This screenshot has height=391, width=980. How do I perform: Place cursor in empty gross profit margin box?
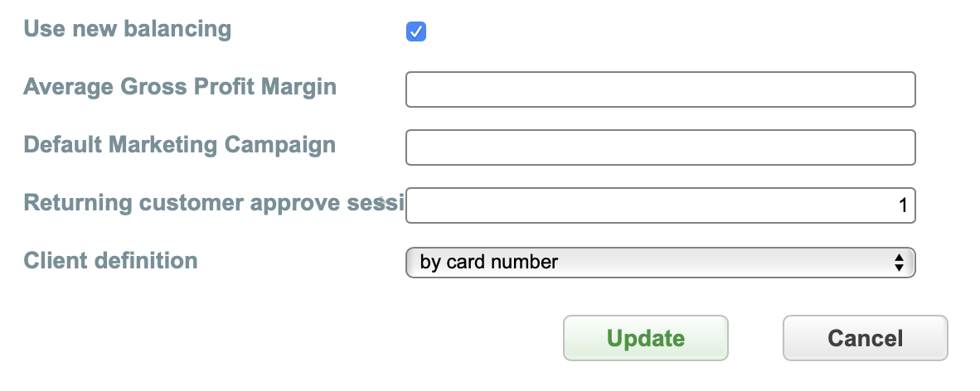(x=660, y=89)
